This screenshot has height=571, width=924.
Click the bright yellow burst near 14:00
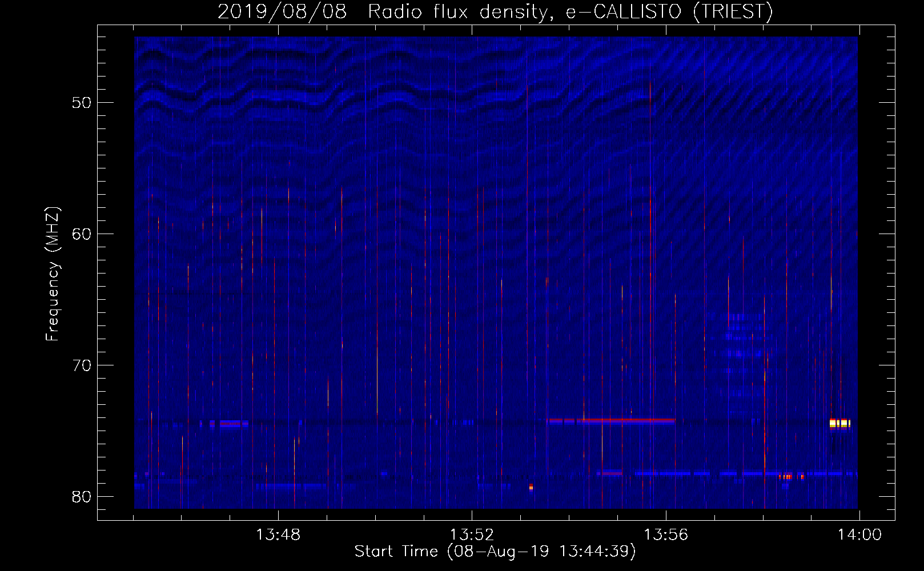840,423
